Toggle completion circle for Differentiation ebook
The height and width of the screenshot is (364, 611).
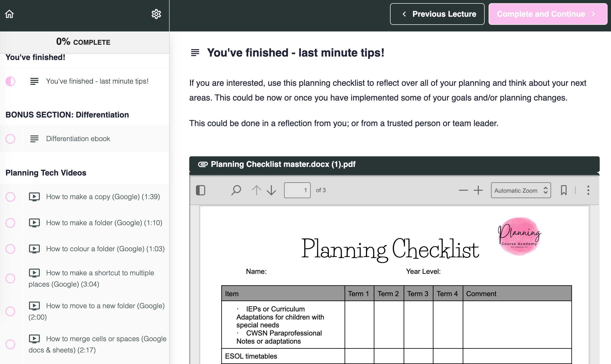tap(10, 139)
